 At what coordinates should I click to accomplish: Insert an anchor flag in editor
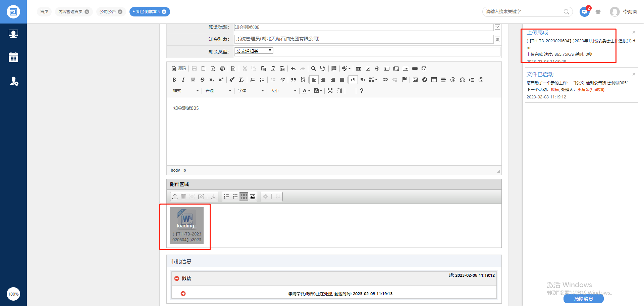click(404, 80)
